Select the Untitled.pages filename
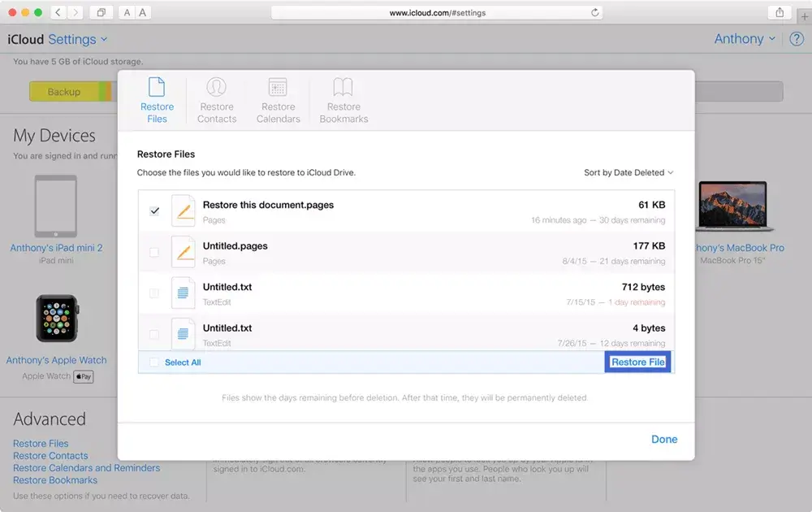The image size is (812, 512). pos(235,246)
